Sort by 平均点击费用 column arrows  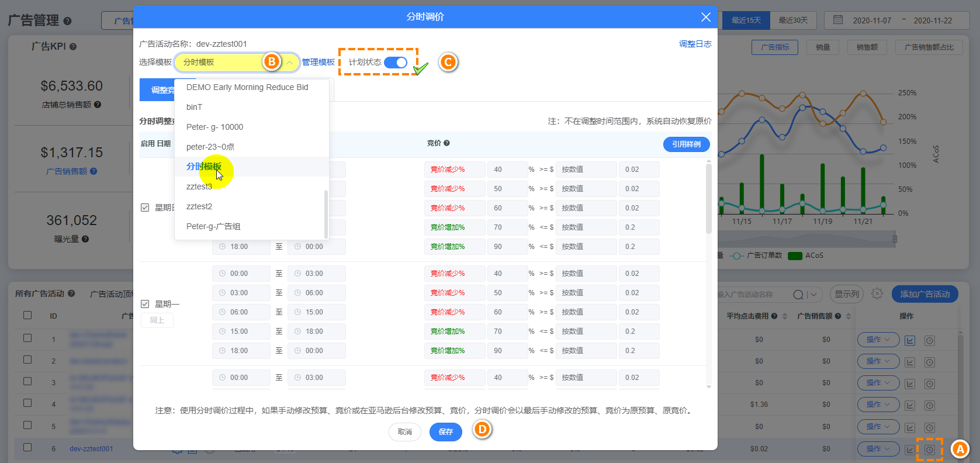[x=785, y=316]
